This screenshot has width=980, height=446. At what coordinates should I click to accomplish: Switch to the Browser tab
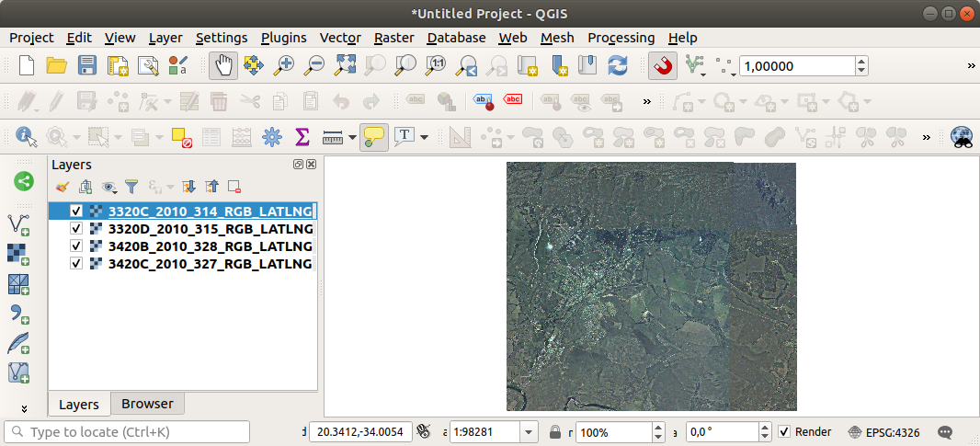(x=147, y=404)
